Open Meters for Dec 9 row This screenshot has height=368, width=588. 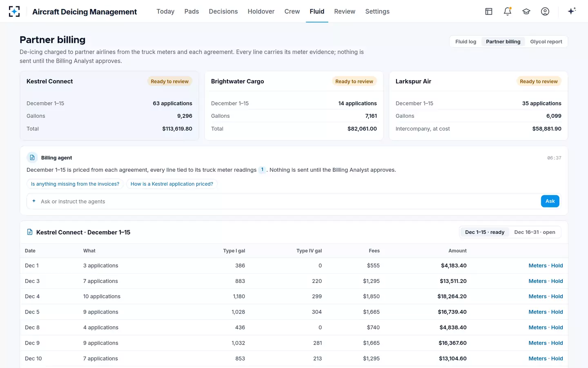pos(537,343)
